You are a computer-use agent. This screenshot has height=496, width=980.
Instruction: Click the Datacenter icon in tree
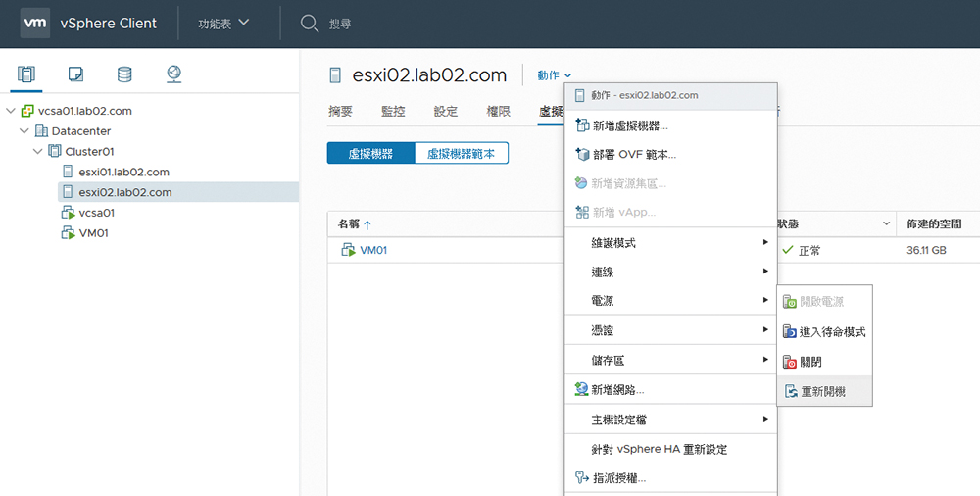pos(41,131)
